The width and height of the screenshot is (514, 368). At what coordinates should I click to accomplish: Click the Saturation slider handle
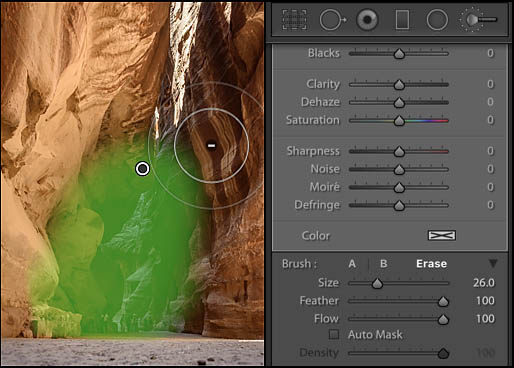pyautogui.click(x=399, y=120)
